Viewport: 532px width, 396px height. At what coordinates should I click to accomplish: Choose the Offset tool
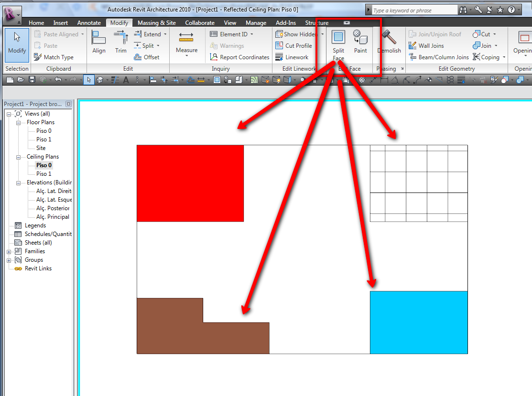(x=147, y=57)
